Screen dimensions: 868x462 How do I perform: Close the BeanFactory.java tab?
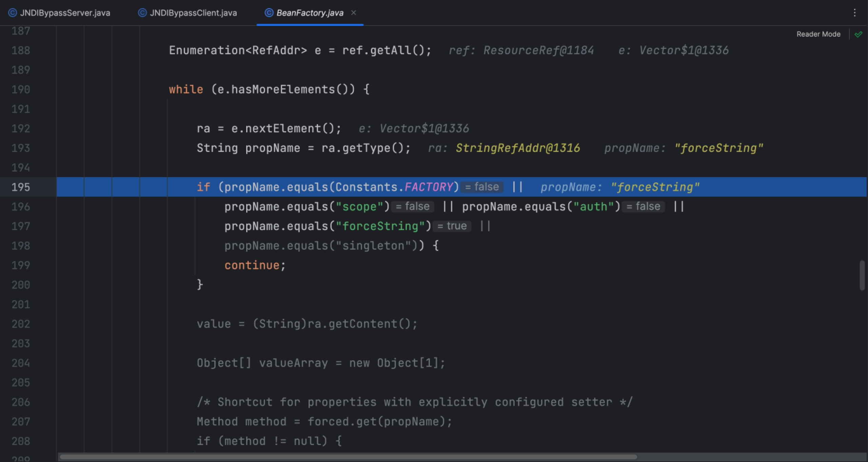point(353,13)
